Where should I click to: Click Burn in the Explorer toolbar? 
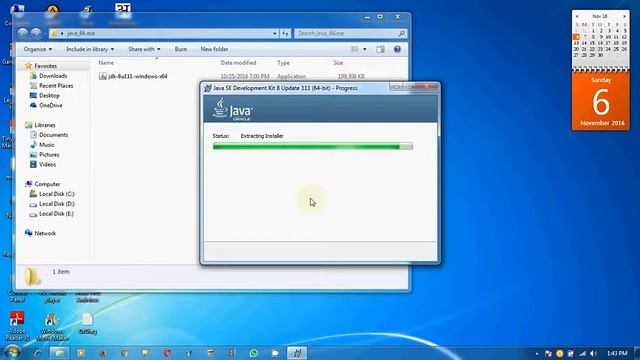click(180, 49)
